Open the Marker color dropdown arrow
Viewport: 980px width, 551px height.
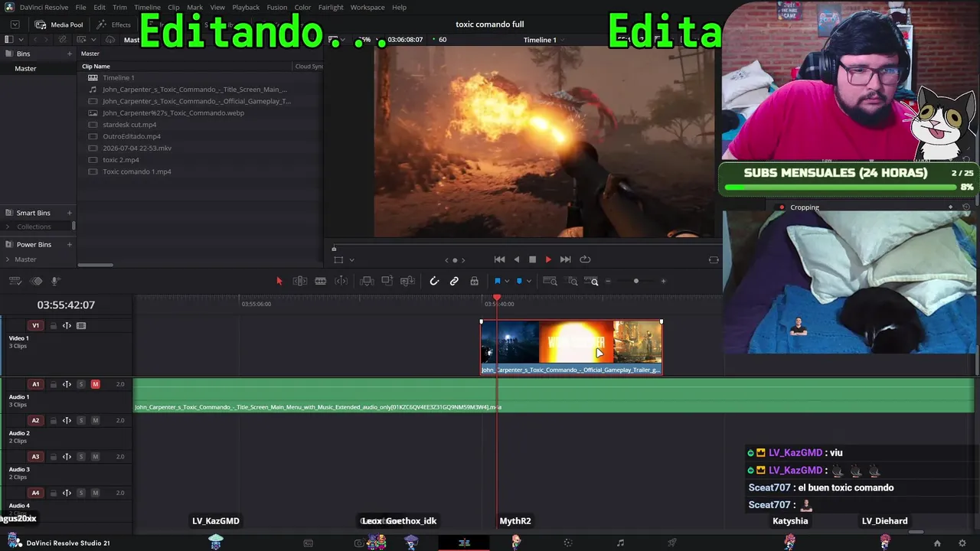click(529, 282)
